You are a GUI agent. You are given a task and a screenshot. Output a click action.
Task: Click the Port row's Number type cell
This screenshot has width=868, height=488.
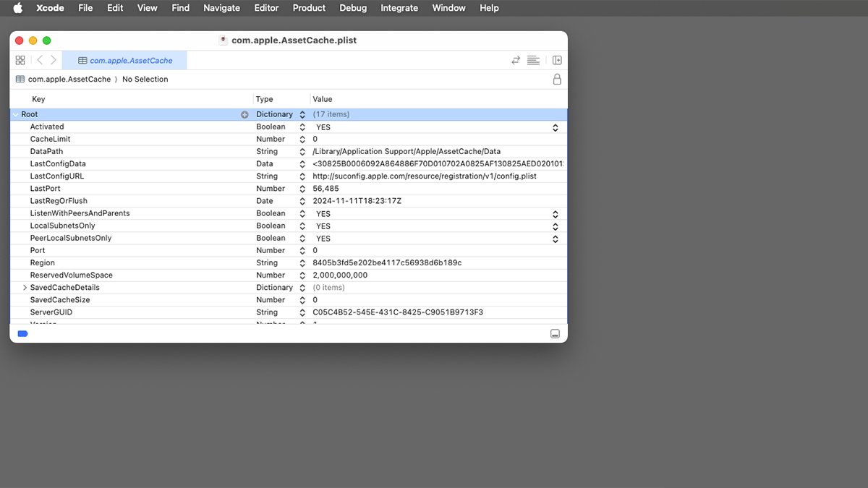(271, 251)
